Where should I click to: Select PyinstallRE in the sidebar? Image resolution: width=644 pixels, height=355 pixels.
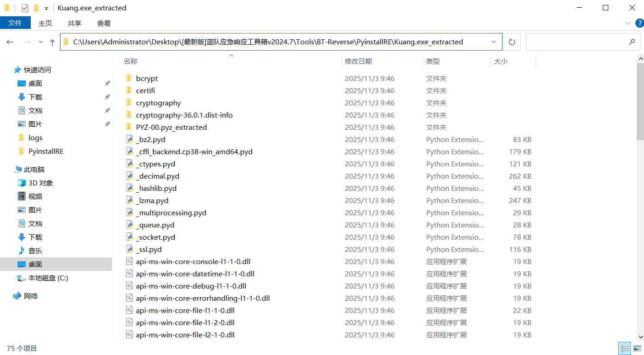click(46, 151)
